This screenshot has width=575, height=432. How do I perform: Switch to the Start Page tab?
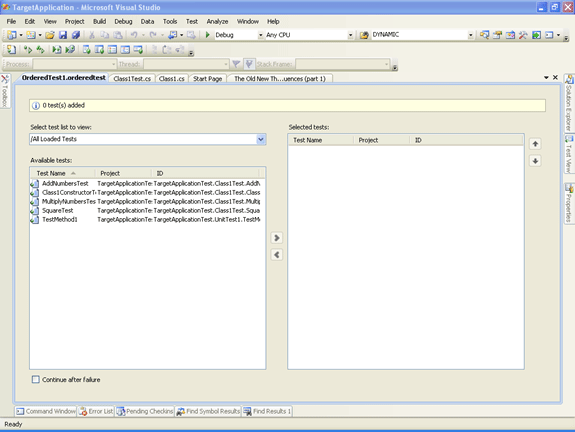click(208, 78)
